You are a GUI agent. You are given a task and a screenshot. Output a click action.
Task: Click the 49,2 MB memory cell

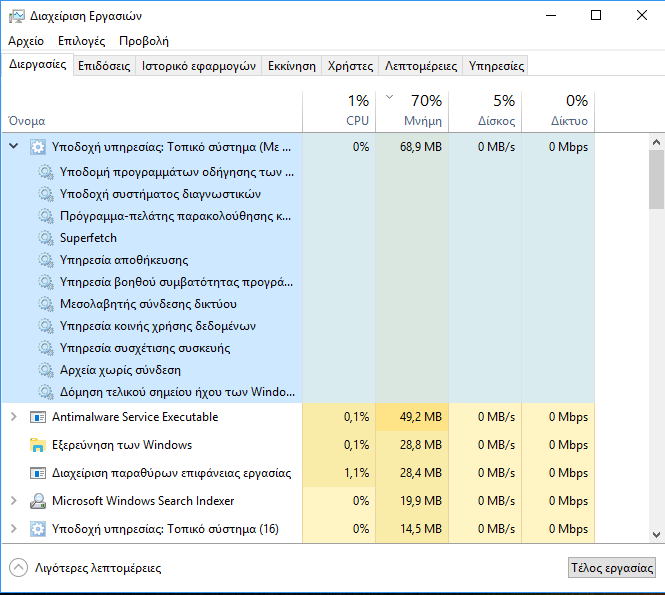(412, 417)
